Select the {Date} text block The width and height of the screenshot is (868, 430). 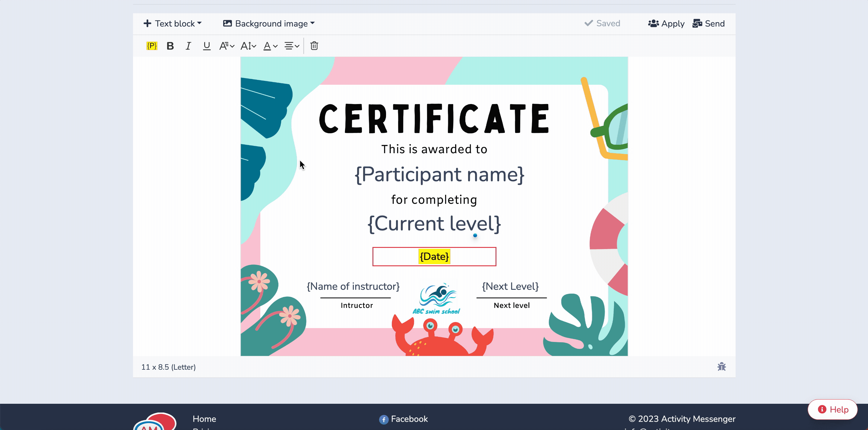coord(434,256)
